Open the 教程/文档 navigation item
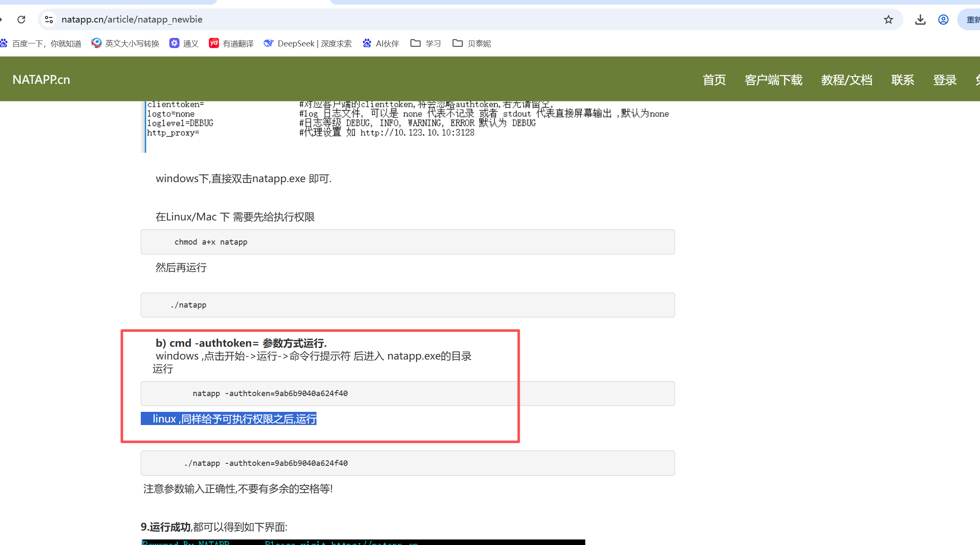This screenshot has width=980, height=545. (846, 80)
